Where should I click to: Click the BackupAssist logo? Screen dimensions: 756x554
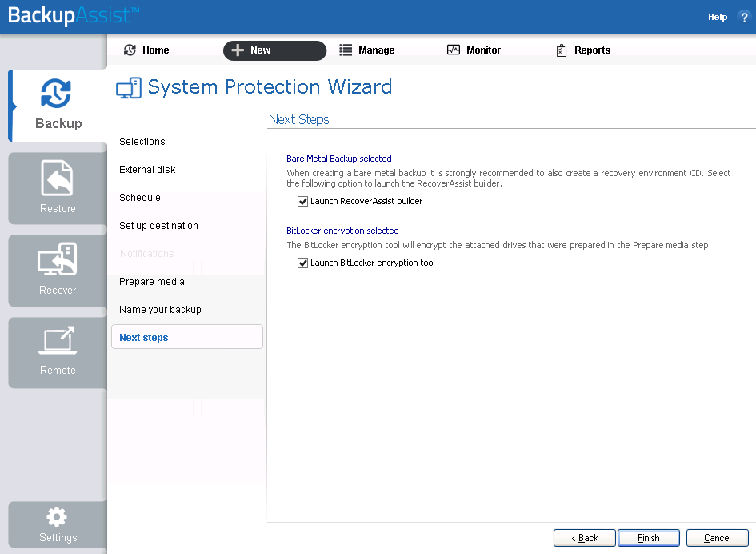(x=74, y=15)
